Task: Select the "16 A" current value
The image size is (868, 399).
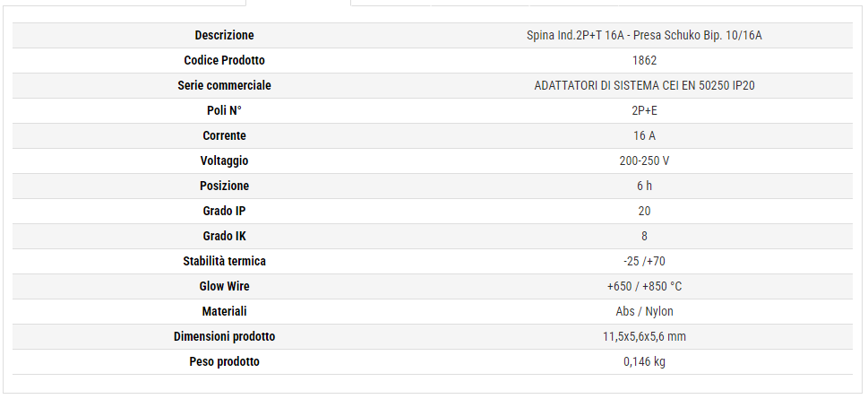Action: click(x=644, y=135)
